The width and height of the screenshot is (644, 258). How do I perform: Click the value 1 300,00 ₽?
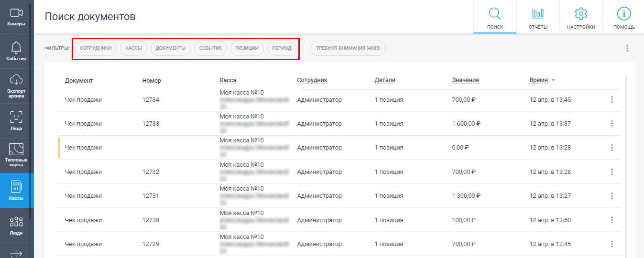[x=466, y=196]
